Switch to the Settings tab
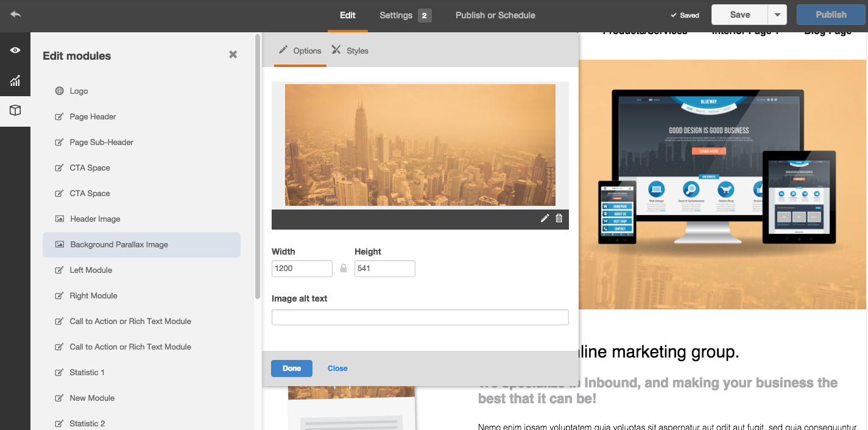The width and height of the screenshot is (868, 430). [x=396, y=15]
